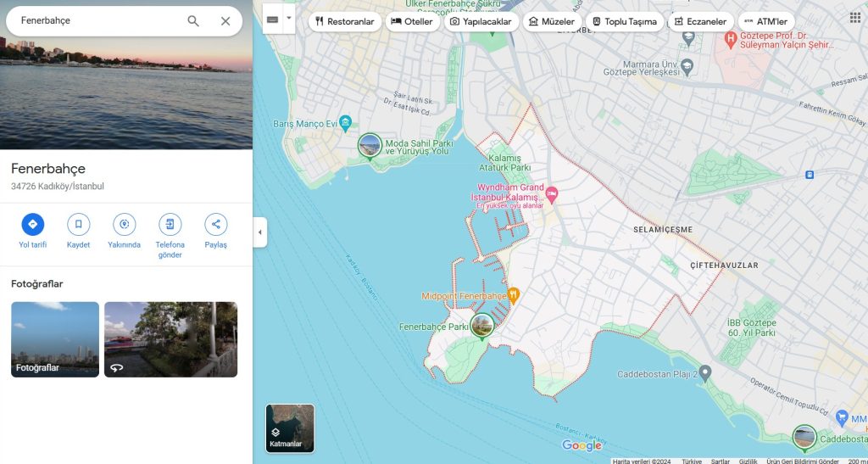Select Caddebostan Plajı 2 pin
The image size is (868, 464).
[x=704, y=373]
